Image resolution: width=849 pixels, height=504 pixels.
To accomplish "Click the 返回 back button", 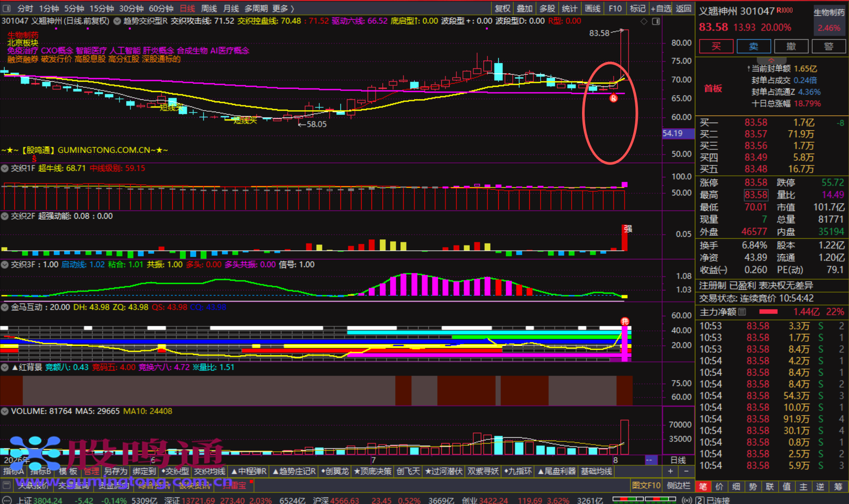I will tap(683, 8).
